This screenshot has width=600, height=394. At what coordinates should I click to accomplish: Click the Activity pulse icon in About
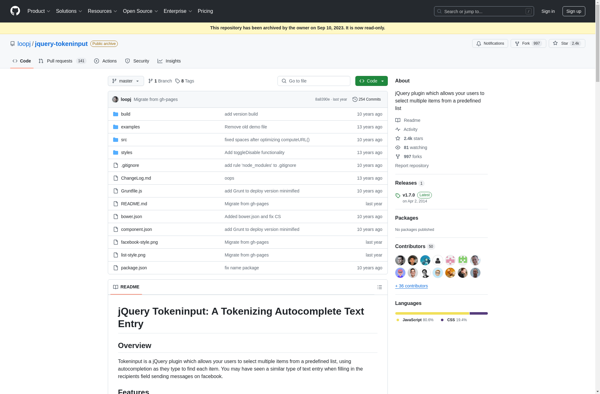point(398,129)
